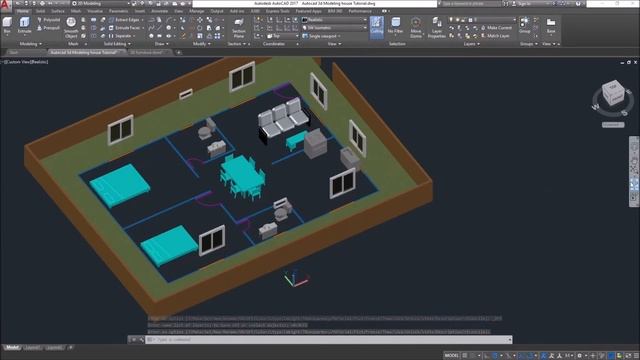The width and height of the screenshot is (640, 360).
Task: Open the Insert ribbon tab
Action: (140, 11)
